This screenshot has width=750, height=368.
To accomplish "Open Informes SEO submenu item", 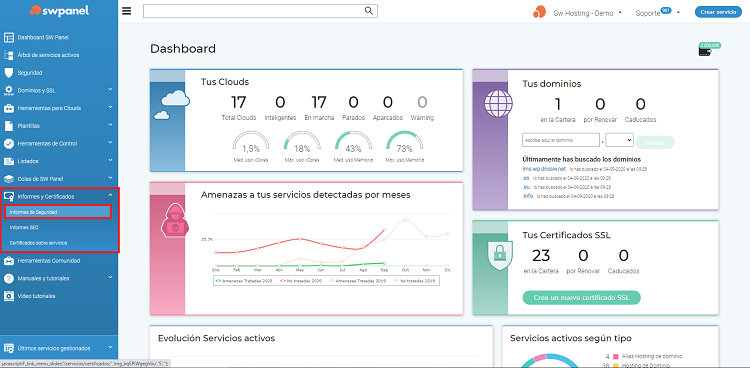I will 24,228.
